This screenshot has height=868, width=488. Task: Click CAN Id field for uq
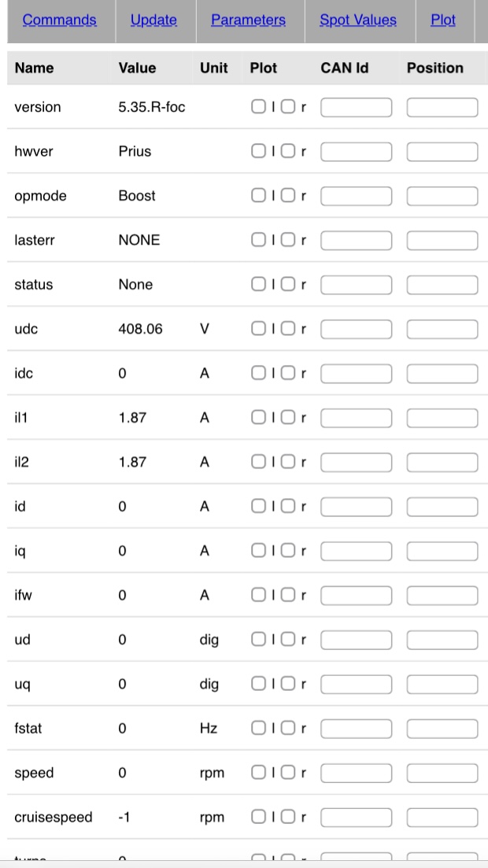(x=356, y=684)
